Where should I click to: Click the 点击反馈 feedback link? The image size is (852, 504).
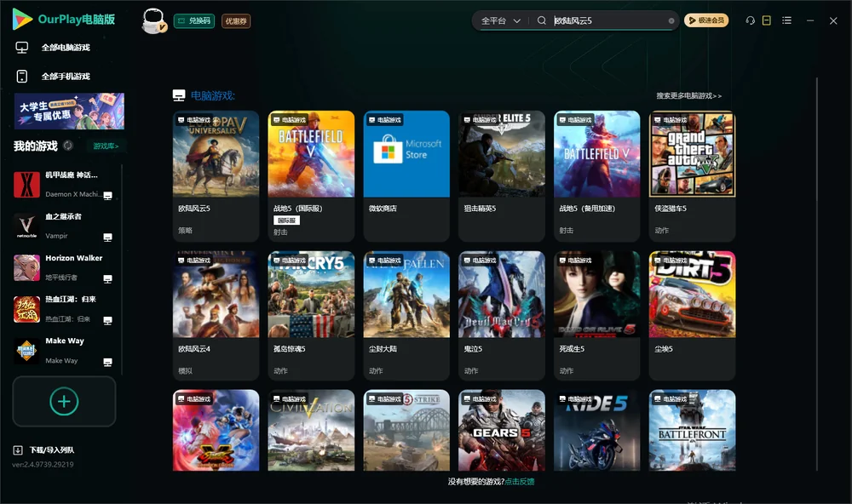520,481
